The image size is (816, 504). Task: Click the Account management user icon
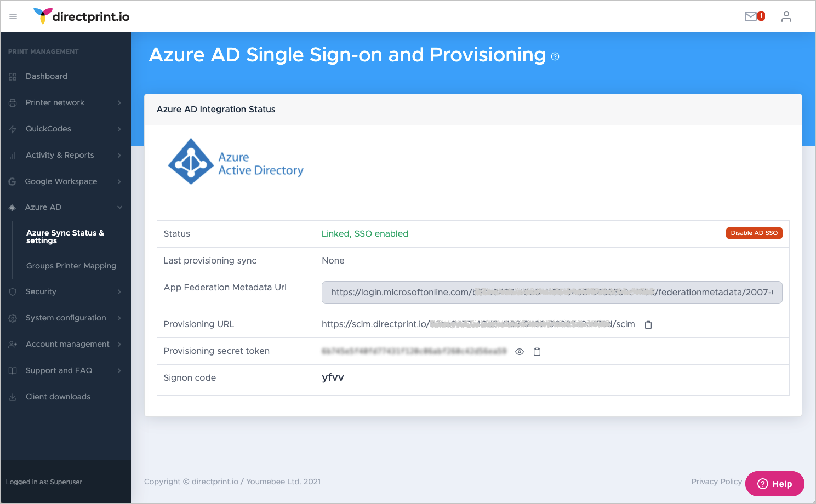pyautogui.click(x=13, y=345)
